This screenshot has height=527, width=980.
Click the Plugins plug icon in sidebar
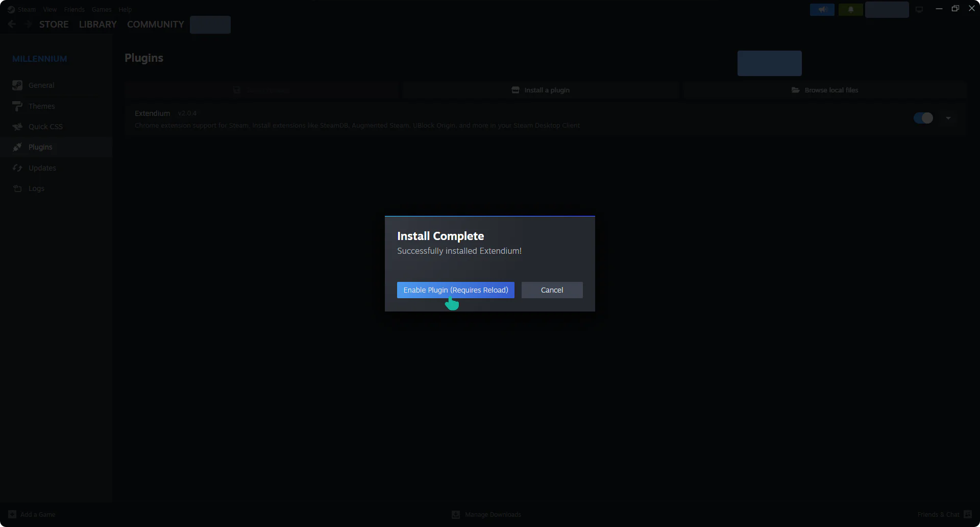point(17,147)
